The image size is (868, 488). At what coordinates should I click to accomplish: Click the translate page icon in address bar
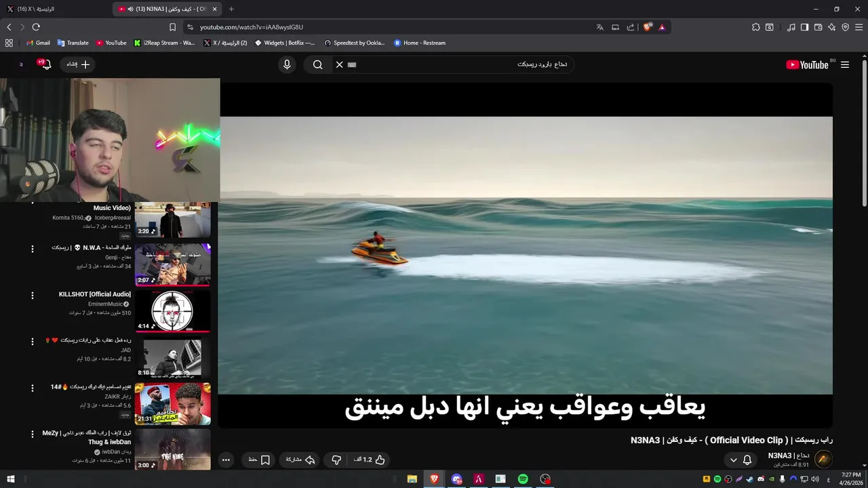(599, 27)
